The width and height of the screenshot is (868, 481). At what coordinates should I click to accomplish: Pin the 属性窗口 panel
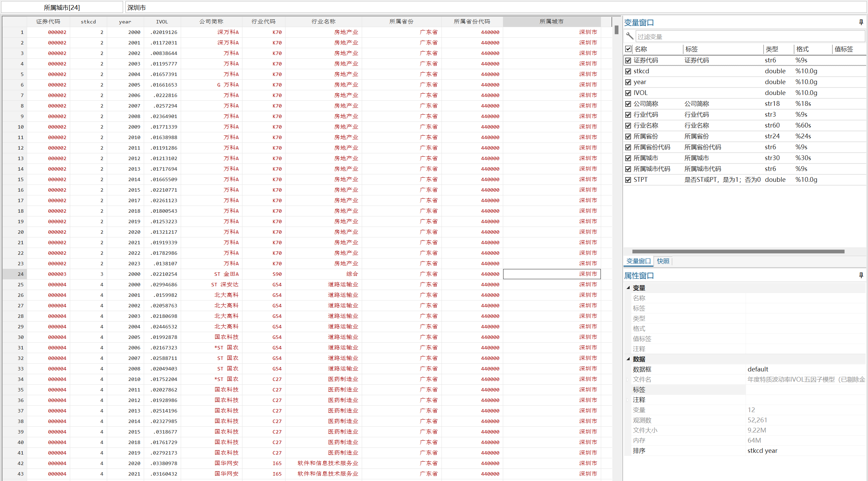[x=861, y=275]
